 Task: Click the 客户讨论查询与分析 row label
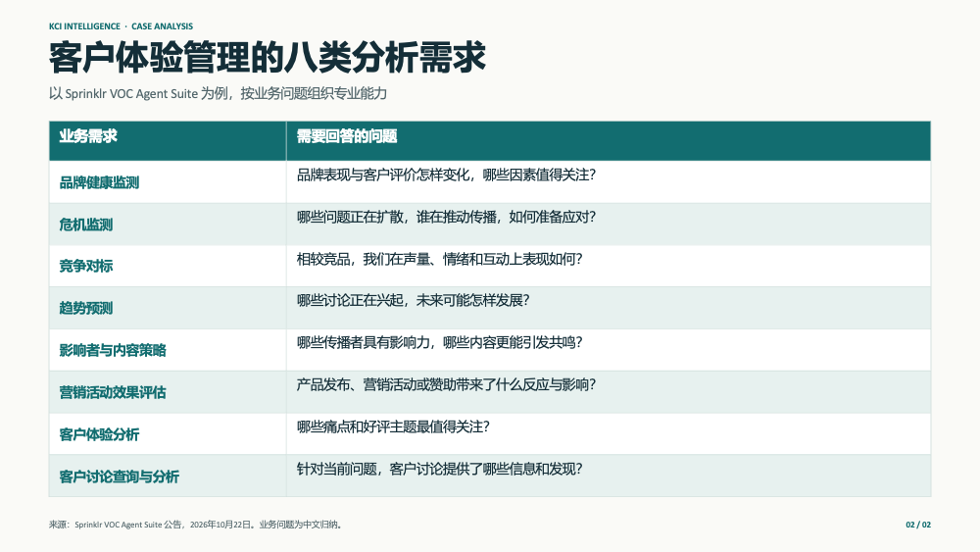[x=119, y=477]
